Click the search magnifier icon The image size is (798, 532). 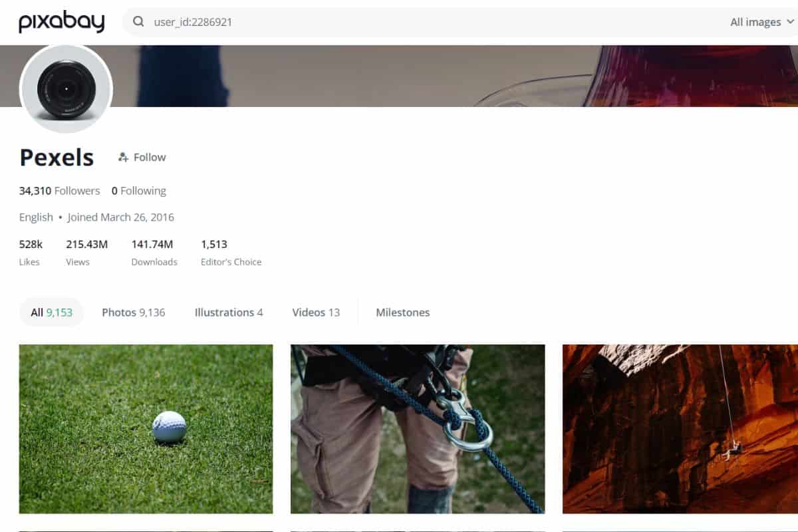[x=138, y=22]
